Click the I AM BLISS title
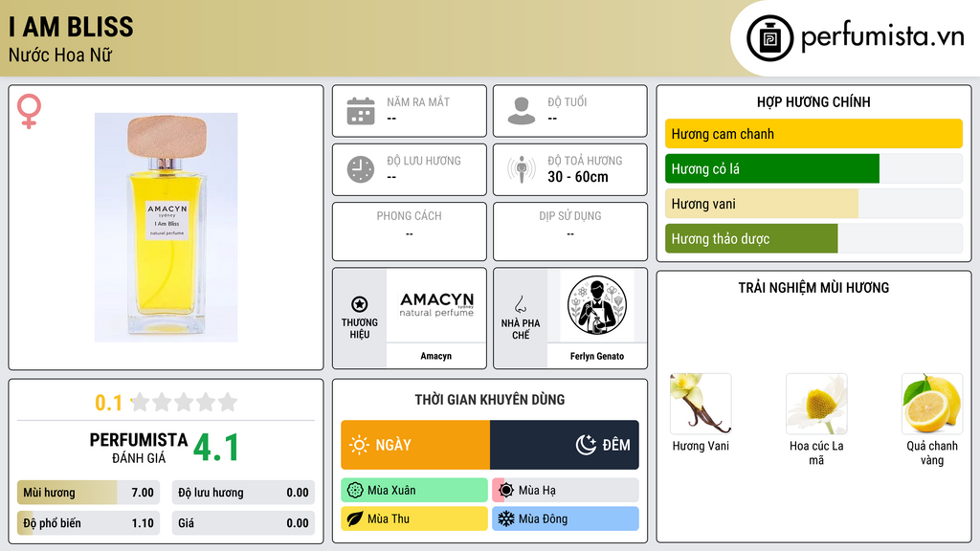The image size is (980, 551). click(x=71, y=27)
